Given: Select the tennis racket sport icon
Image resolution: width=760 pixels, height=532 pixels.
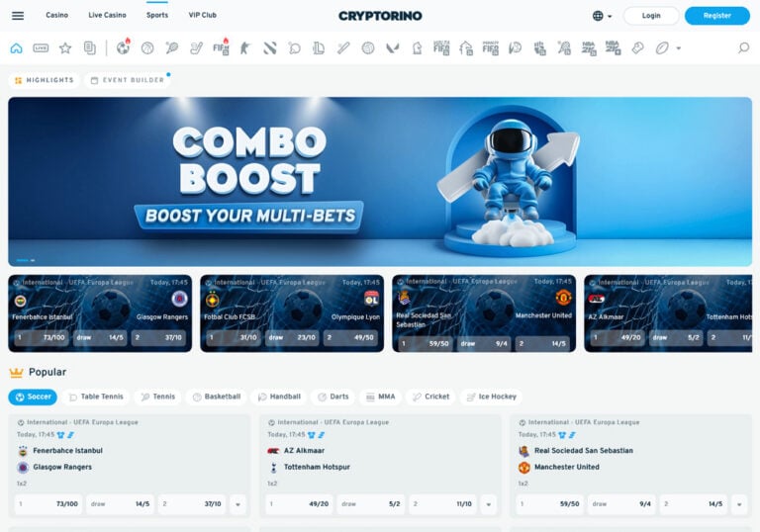Looking at the screenshot, I should [x=172, y=47].
